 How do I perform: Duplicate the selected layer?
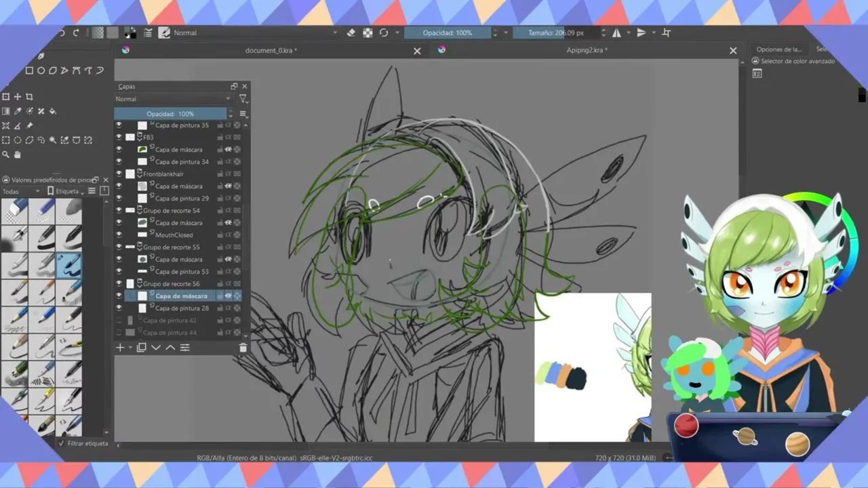point(141,348)
